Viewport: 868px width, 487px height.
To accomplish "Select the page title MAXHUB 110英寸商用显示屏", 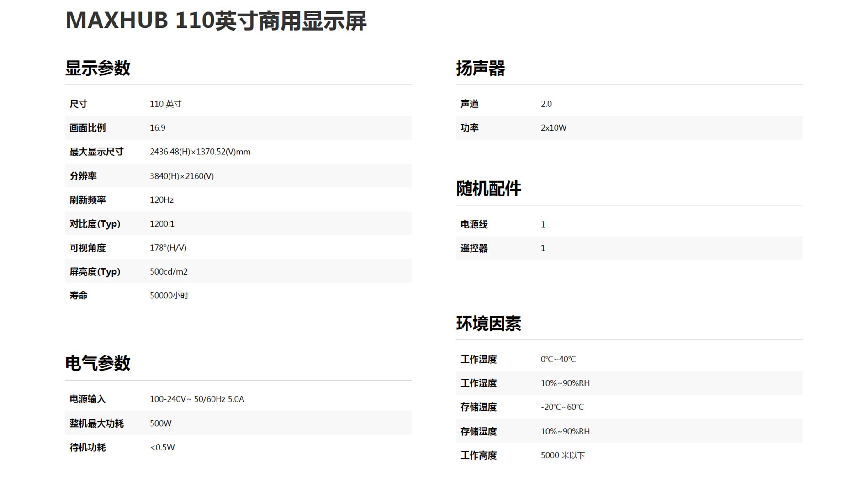I will 216,21.
